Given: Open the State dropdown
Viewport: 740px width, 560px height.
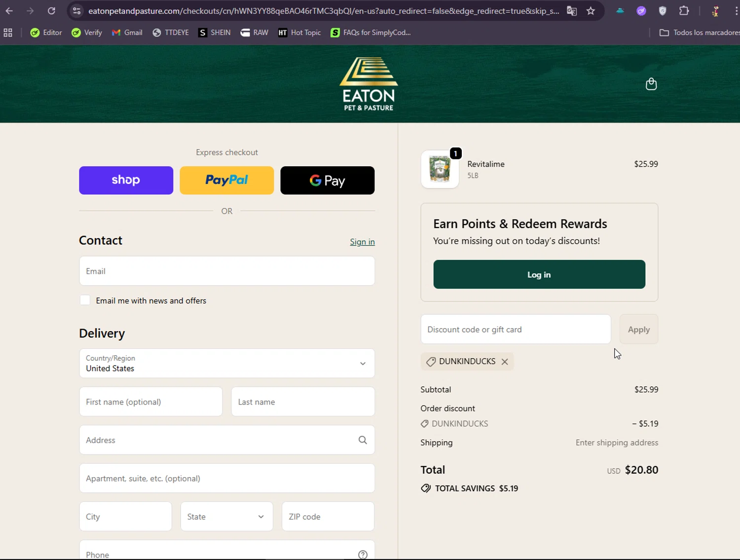Looking at the screenshot, I should tap(226, 517).
